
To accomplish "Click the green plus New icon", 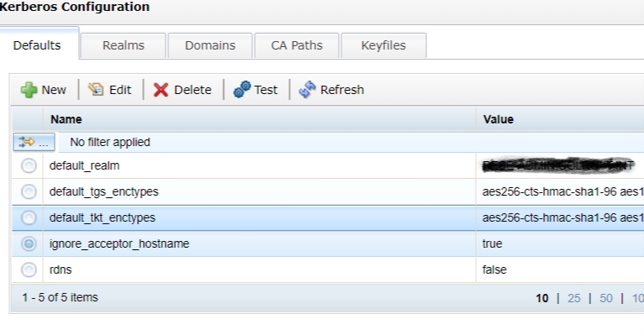I will [x=29, y=90].
